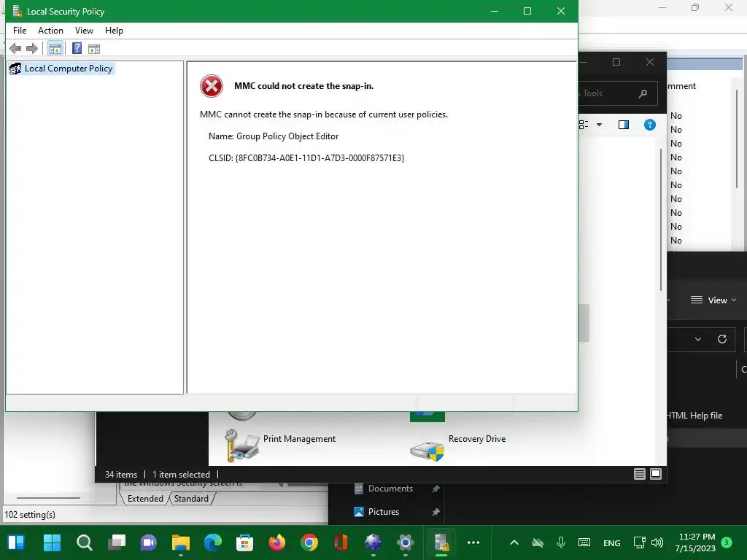Expand the address bar chevron beside Refresh
Image resolution: width=747 pixels, height=560 pixels.
pos(698,339)
